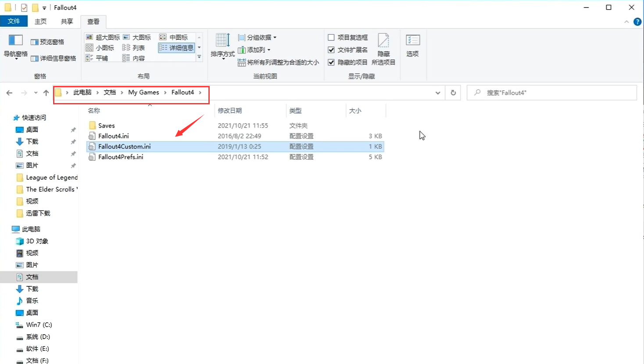Toggle the Preview pane
The width and height of the screenshot is (644, 364).
tap(47, 42)
